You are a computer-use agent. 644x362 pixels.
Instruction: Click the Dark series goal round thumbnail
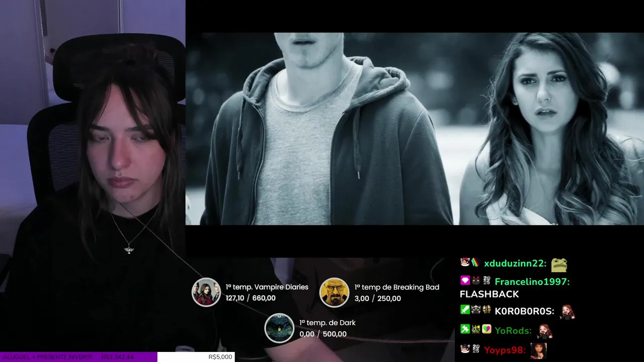[279, 328]
